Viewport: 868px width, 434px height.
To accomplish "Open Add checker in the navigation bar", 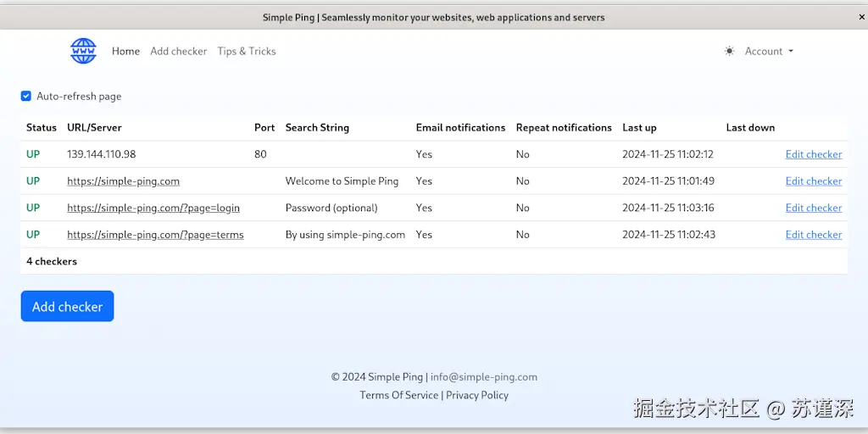I will 178,52.
